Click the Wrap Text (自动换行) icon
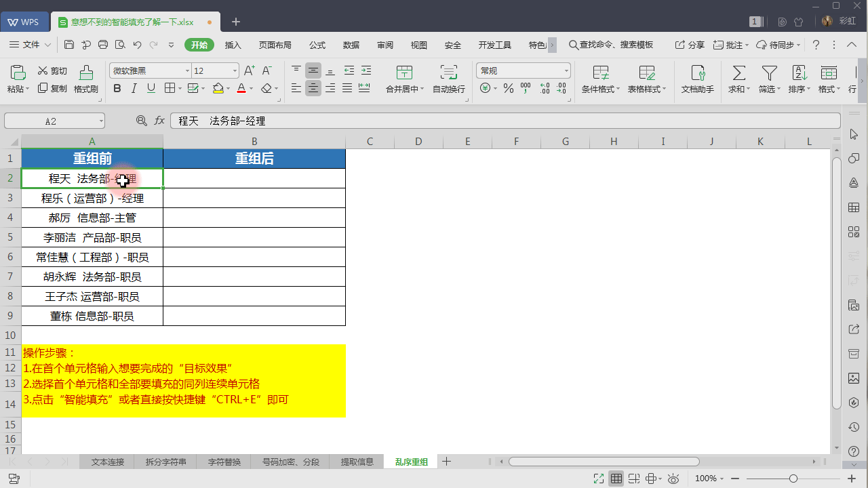This screenshot has height=488, width=868. pyautogui.click(x=448, y=73)
